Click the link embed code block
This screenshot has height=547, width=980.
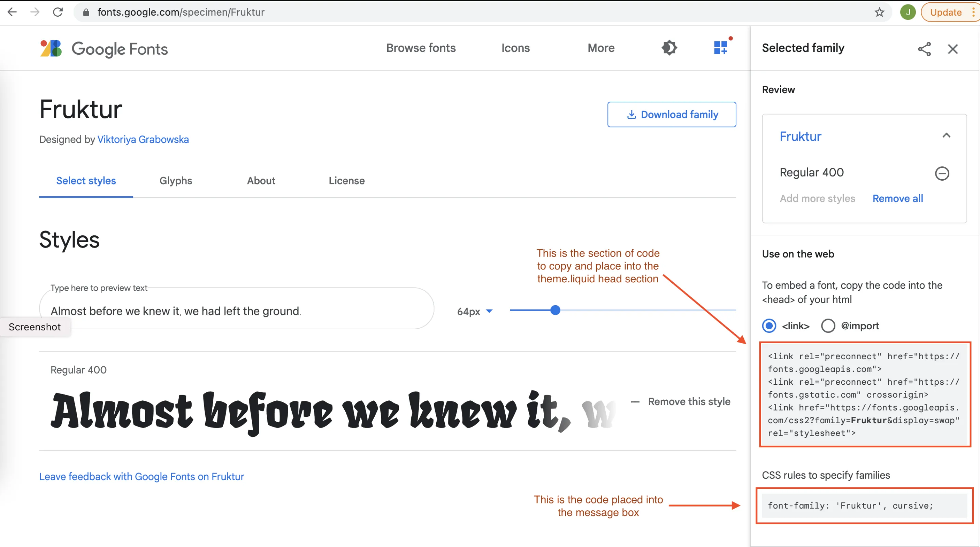tap(864, 395)
